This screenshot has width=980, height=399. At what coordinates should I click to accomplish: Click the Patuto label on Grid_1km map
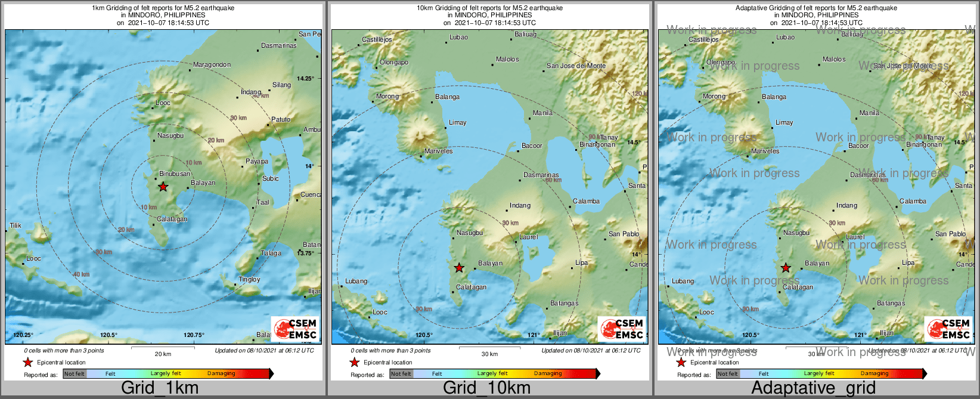coord(281,119)
